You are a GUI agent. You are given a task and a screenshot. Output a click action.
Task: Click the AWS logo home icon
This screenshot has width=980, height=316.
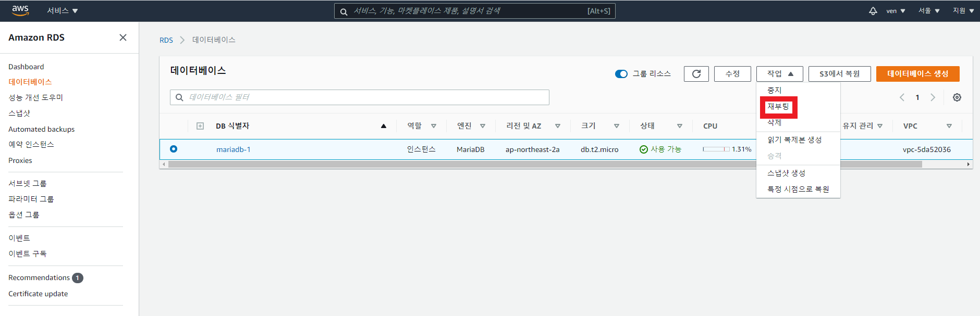click(20, 10)
